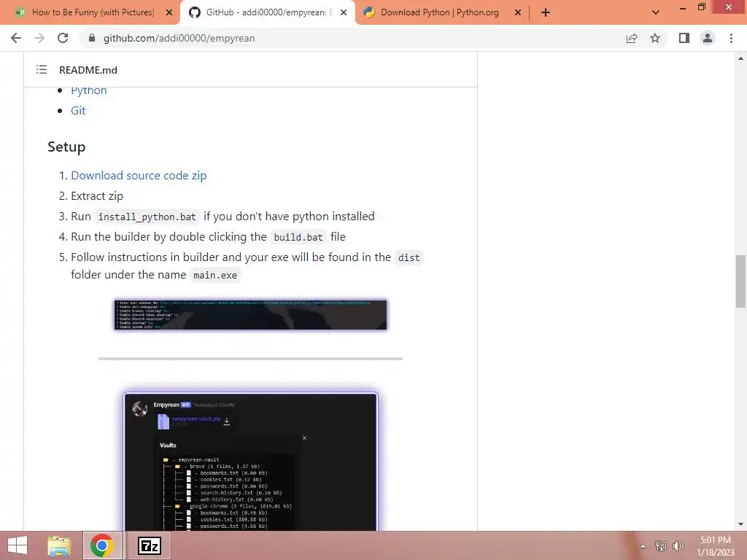Open 7-Zip from the taskbar
The width and height of the screenshot is (747, 560).
tap(150, 545)
